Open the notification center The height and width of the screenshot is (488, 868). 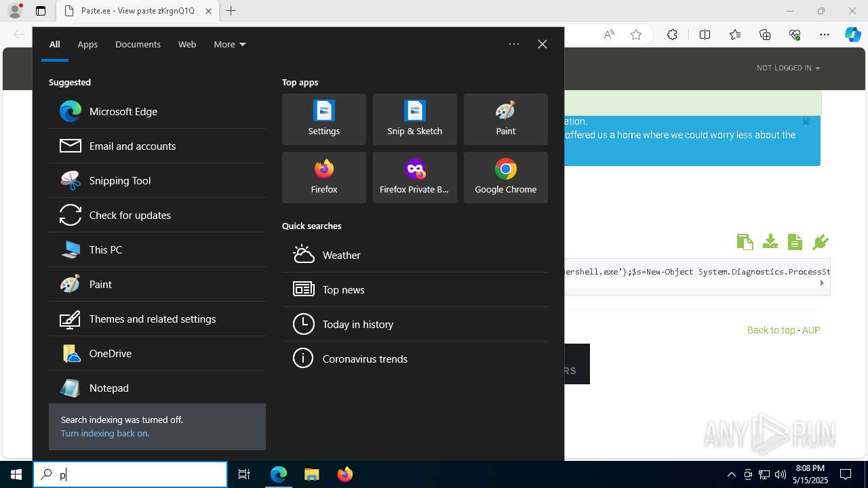point(846,474)
